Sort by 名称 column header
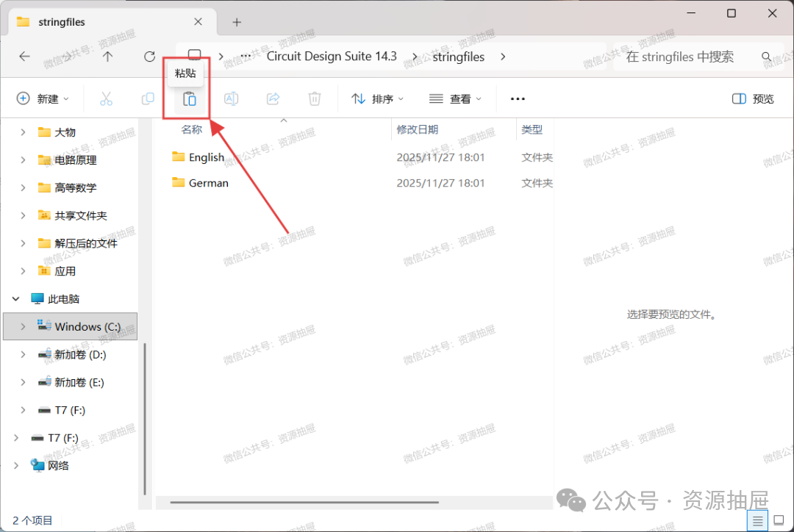 [x=191, y=129]
